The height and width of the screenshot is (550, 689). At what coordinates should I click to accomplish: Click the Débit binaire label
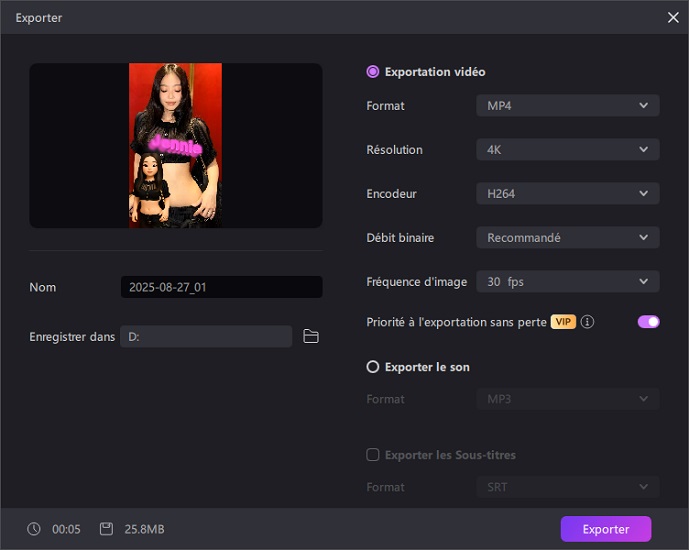click(x=400, y=238)
